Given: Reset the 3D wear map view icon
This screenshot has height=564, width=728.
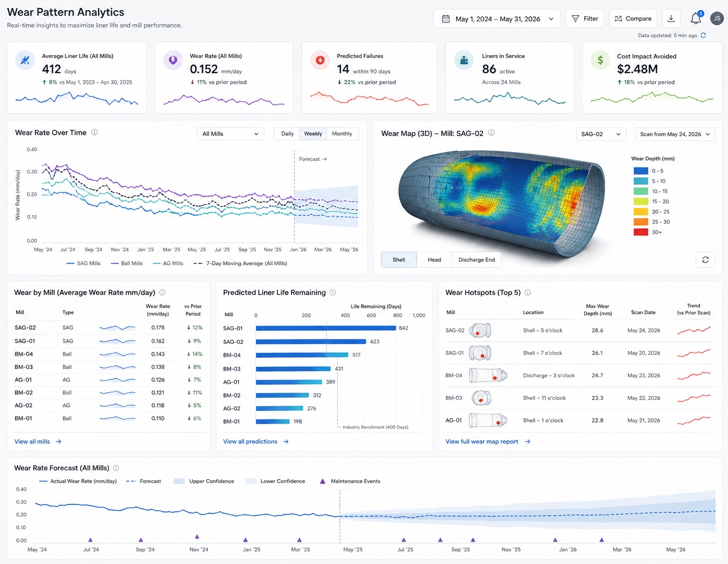Looking at the screenshot, I should tap(706, 260).
